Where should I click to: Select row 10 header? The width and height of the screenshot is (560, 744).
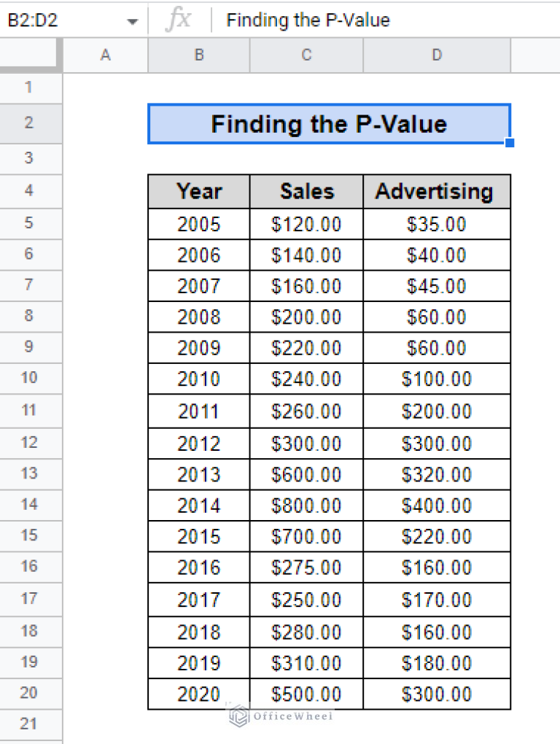(x=29, y=378)
